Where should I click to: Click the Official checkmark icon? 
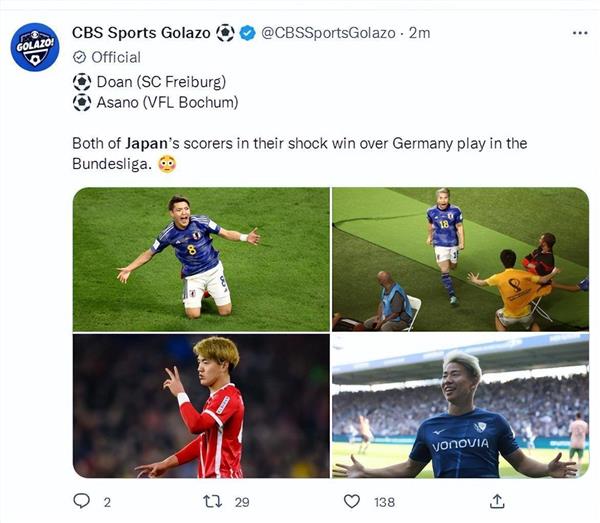tap(80, 57)
